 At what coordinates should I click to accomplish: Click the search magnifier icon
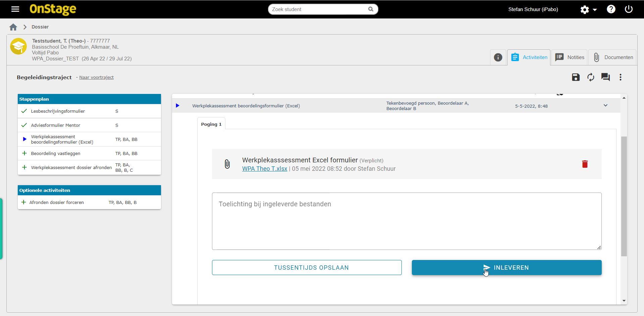(x=371, y=9)
